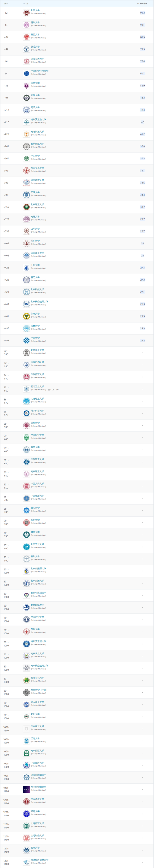Open the 西北工业大学 link

pyautogui.click(x=37, y=386)
